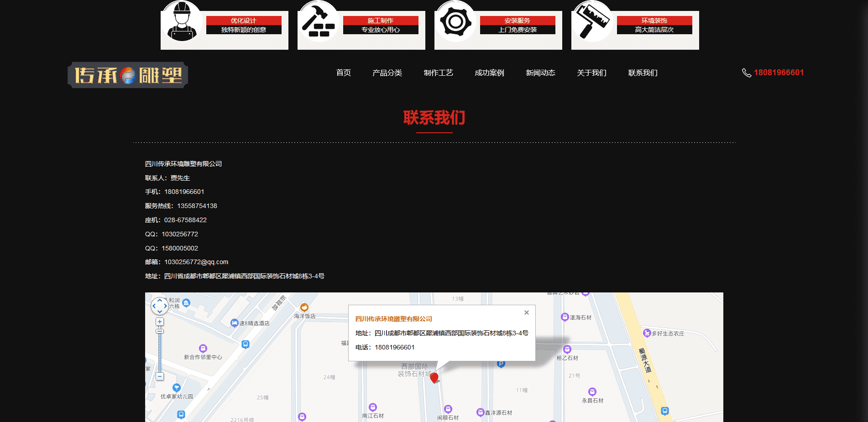Click the 湛海石材 marker on the map
The image size is (868, 422).
click(x=565, y=317)
